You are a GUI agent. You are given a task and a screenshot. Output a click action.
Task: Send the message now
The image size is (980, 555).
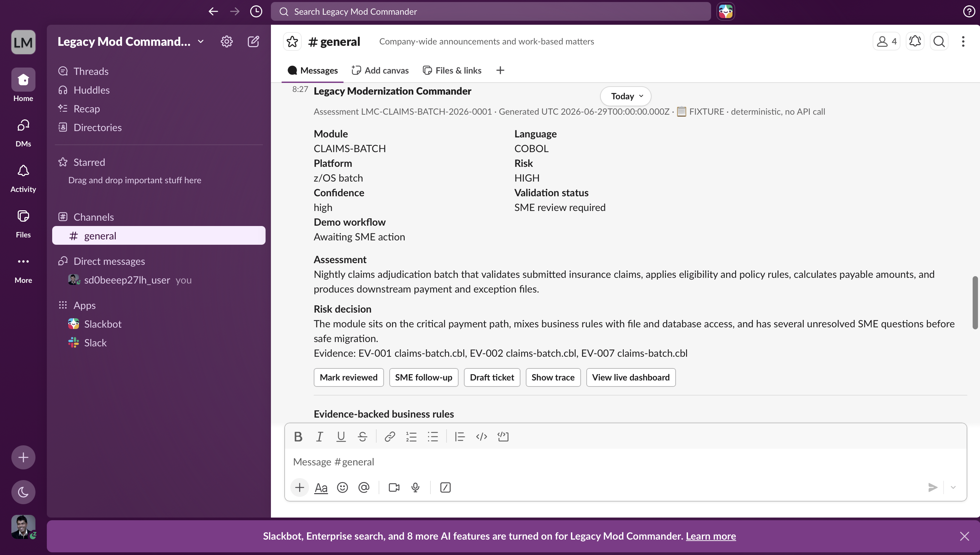[x=933, y=487]
